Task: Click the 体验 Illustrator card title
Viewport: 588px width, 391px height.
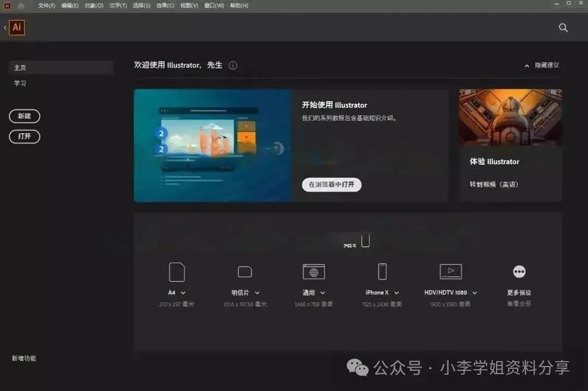Action: point(494,162)
